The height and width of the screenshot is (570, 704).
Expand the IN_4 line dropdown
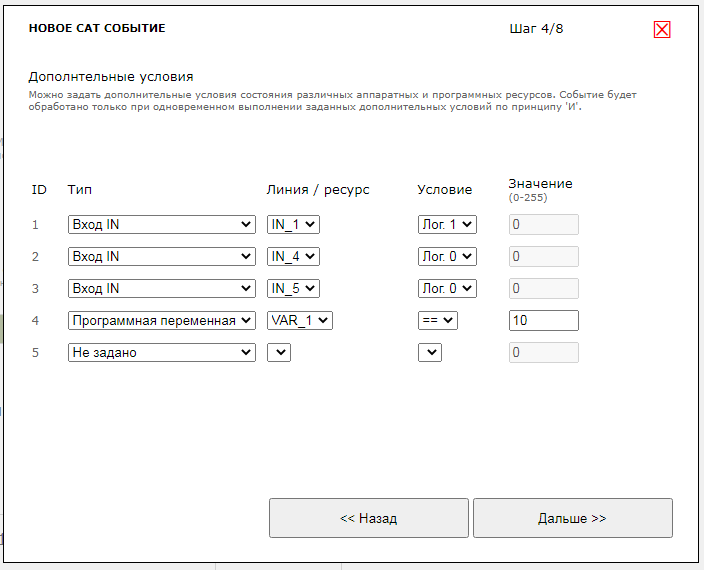(x=293, y=257)
